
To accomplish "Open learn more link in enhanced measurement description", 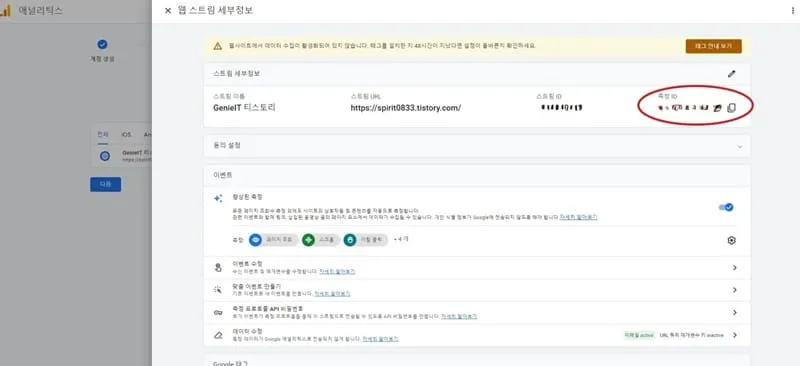I will tap(578, 217).
